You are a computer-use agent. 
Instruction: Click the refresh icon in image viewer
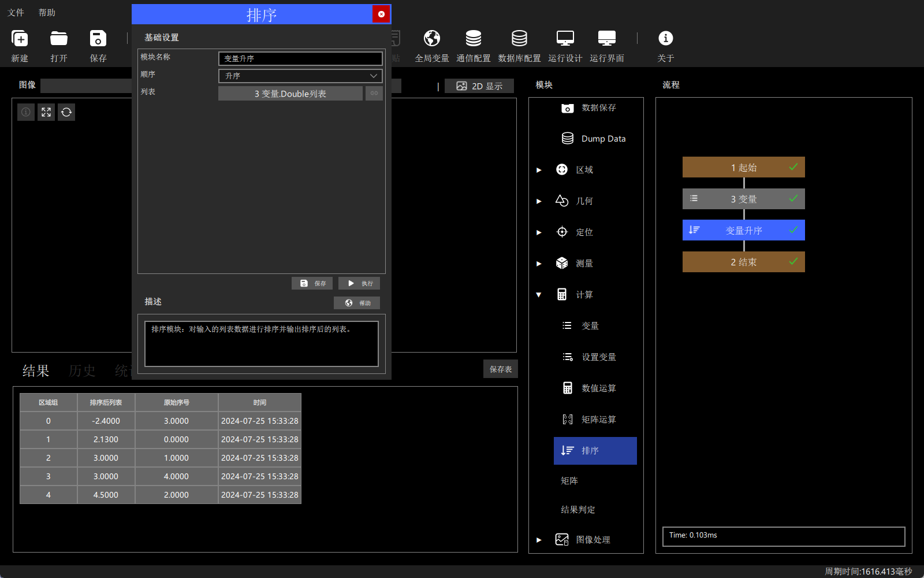[x=66, y=112]
